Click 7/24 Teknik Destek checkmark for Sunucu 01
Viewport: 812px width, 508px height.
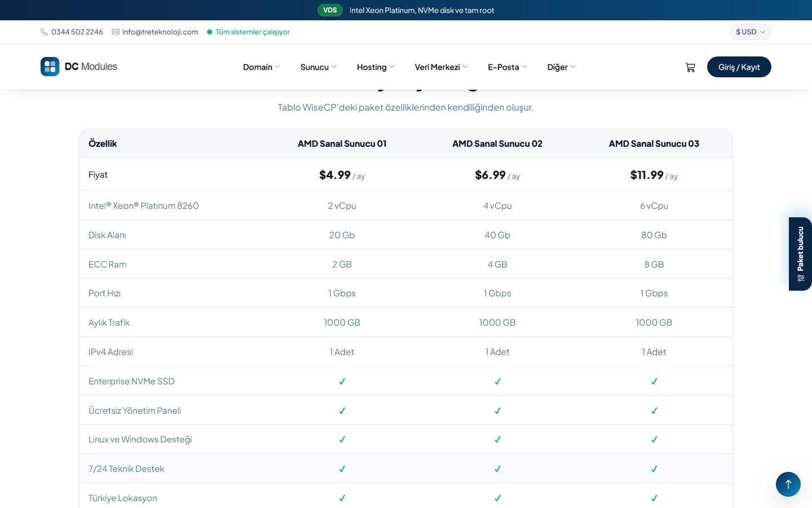(x=342, y=469)
